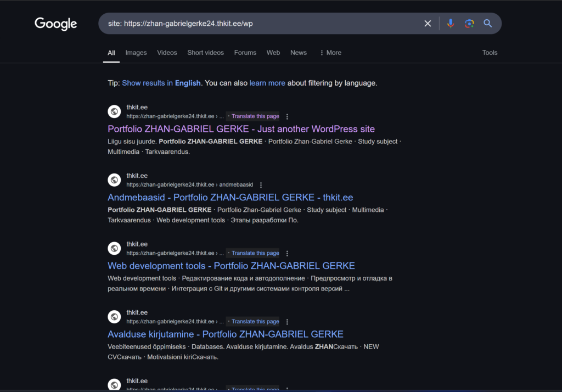This screenshot has width=562, height=392.
Task: Expand the More search filters menu
Action: pos(330,53)
